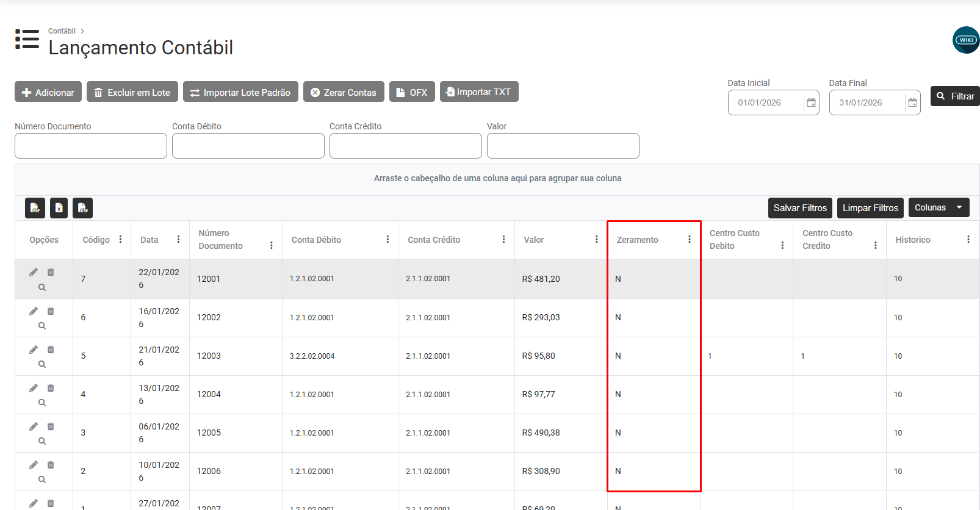
Task: Focus the Valor filter field
Action: point(563,146)
